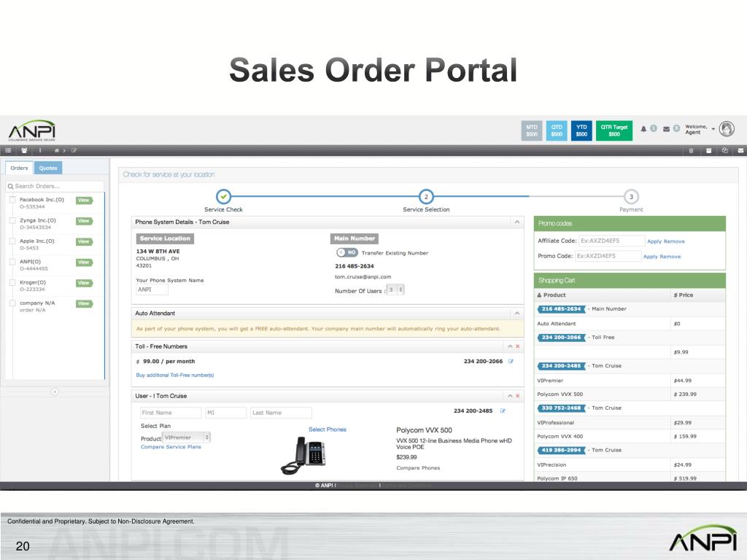Click step 3 Payment circle

tap(631, 196)
